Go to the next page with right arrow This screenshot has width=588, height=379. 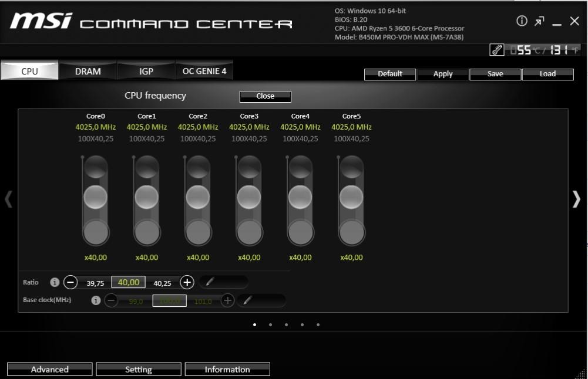576,199
